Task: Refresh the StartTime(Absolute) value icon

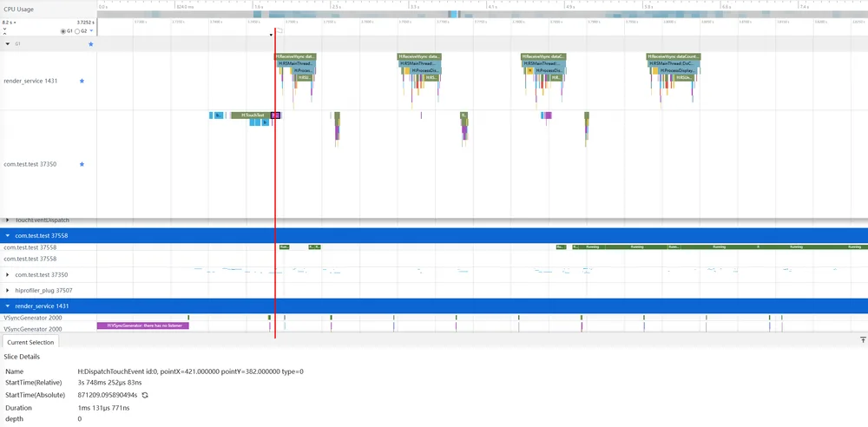Action: tap(145, 396)
